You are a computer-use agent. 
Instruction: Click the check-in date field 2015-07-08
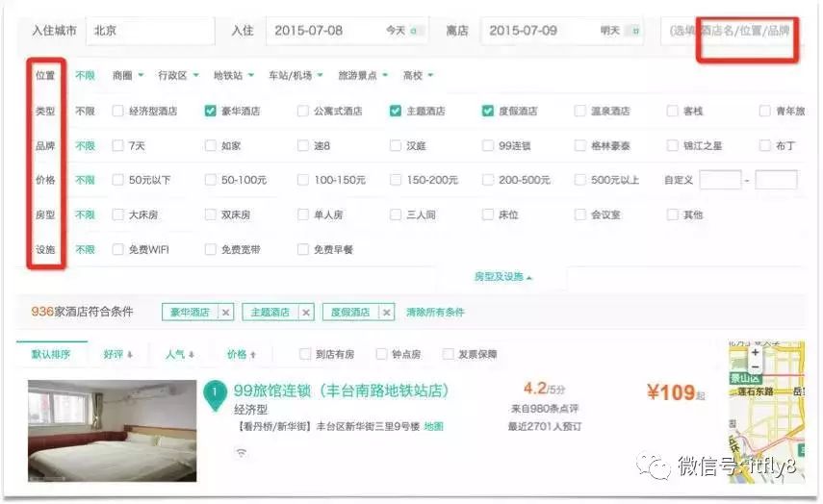[x=347, y=31]
